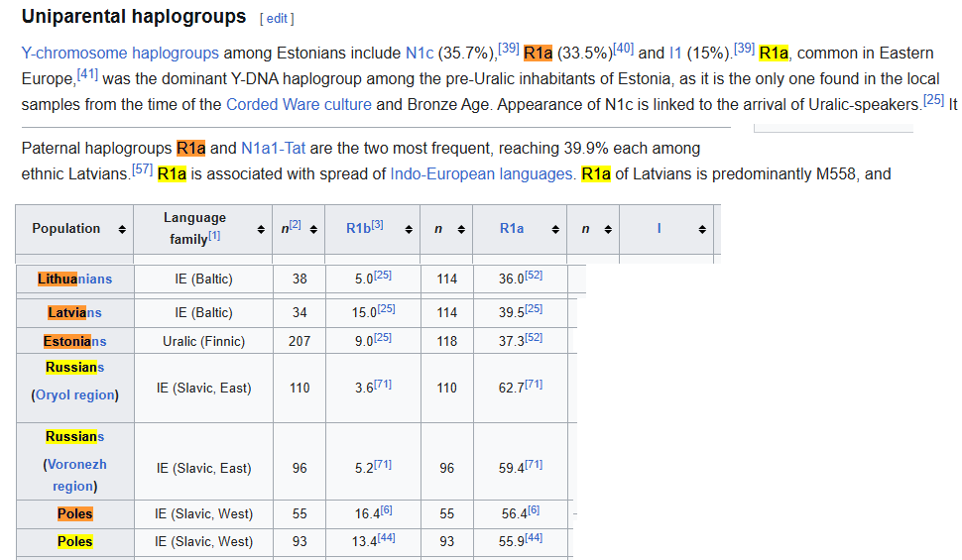This screenshot has width=962, height=560.
Task: Click sort arrows in Language family header
Action: (x=261, y=229)
